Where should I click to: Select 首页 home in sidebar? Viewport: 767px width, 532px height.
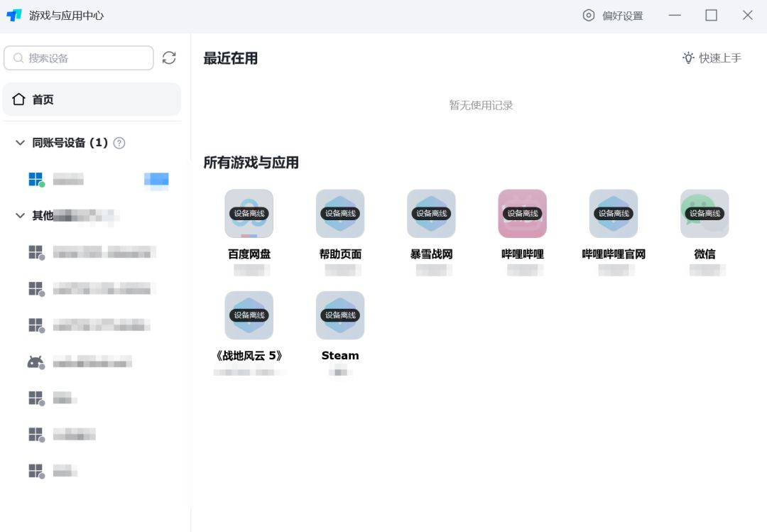coord(92,99)
